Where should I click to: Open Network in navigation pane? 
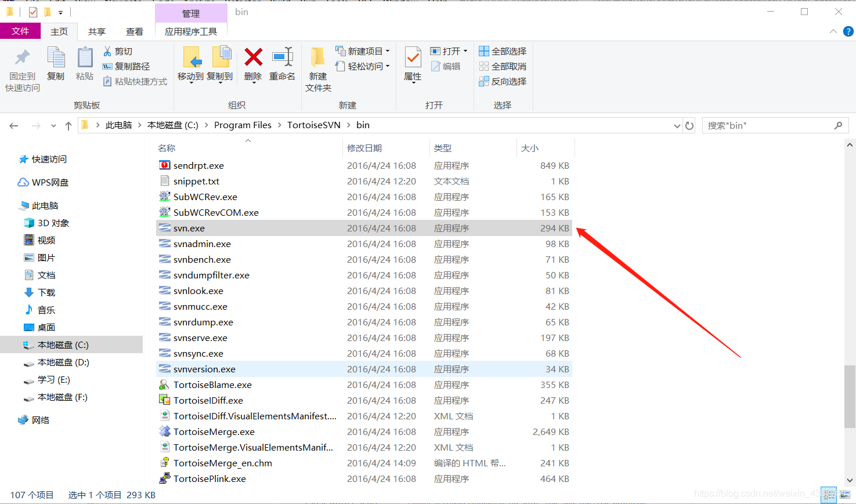(34, 420)
